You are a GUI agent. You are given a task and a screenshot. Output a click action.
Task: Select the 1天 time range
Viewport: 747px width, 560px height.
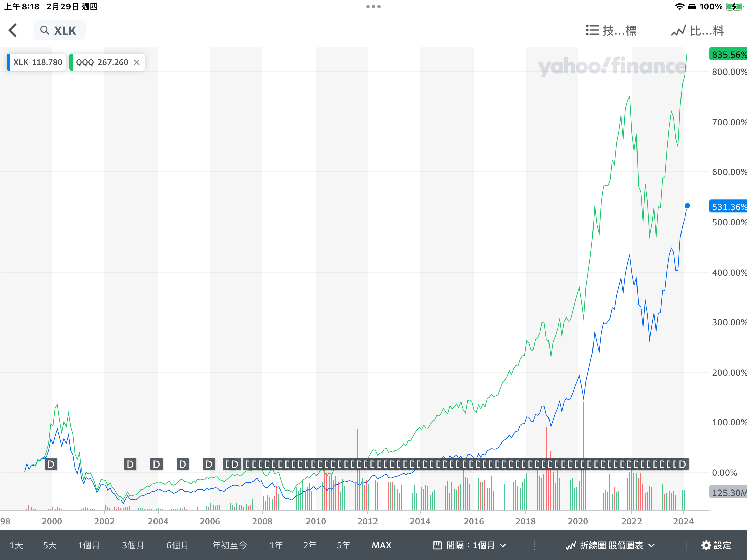coord(16,545)
